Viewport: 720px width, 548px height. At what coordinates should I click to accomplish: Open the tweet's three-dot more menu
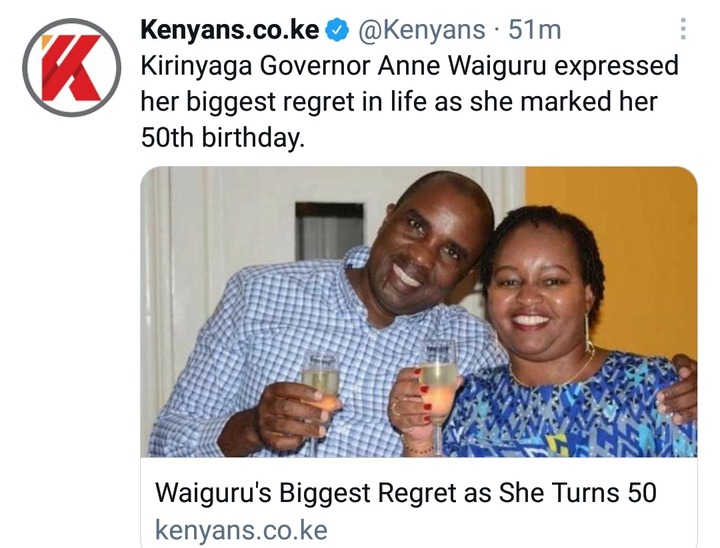[683, 29]
